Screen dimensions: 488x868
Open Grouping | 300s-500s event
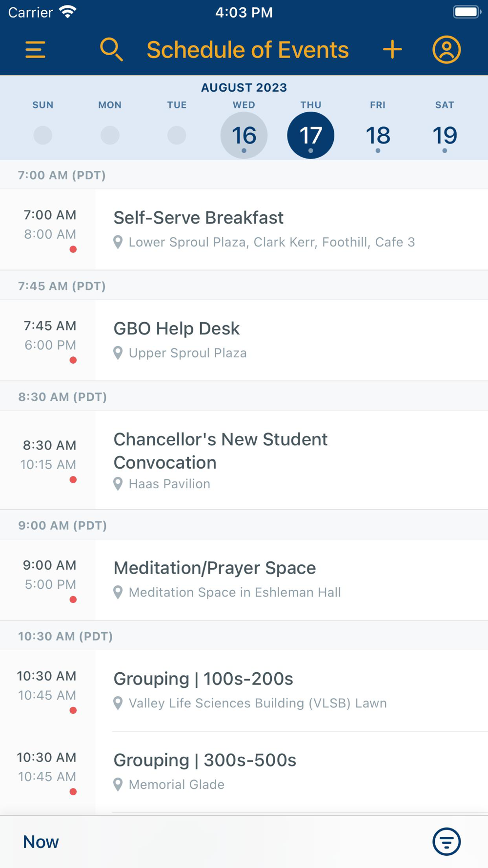pos(204,760)
